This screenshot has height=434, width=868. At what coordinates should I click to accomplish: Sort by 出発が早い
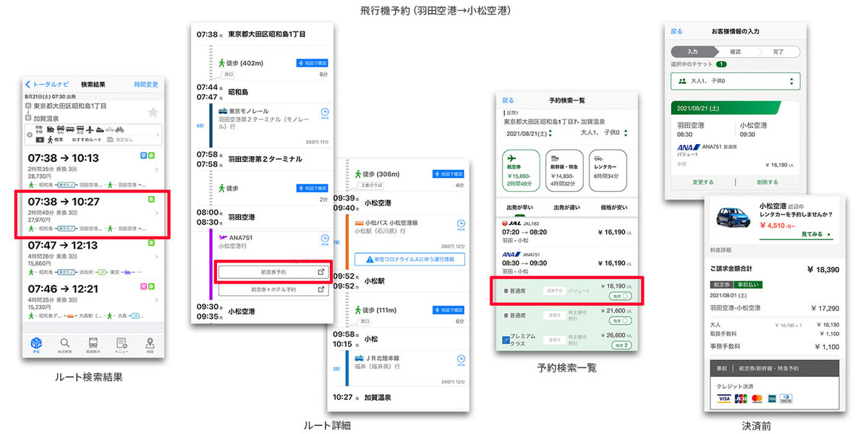(x=519, y=208)
